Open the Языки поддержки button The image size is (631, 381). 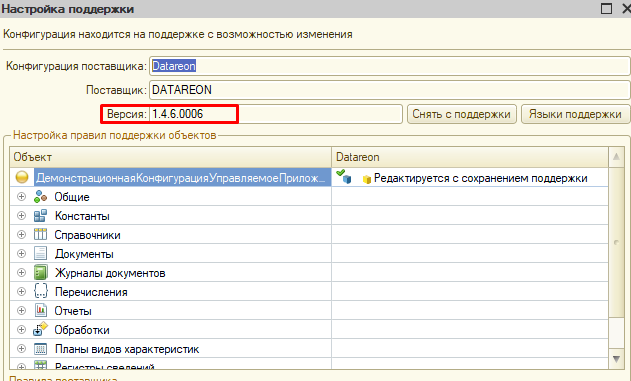(x=575, y=114)
